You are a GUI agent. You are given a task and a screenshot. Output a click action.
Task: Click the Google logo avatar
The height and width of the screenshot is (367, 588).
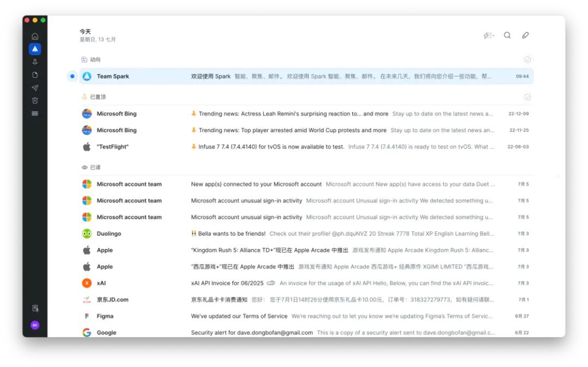(x=87, y=333)
